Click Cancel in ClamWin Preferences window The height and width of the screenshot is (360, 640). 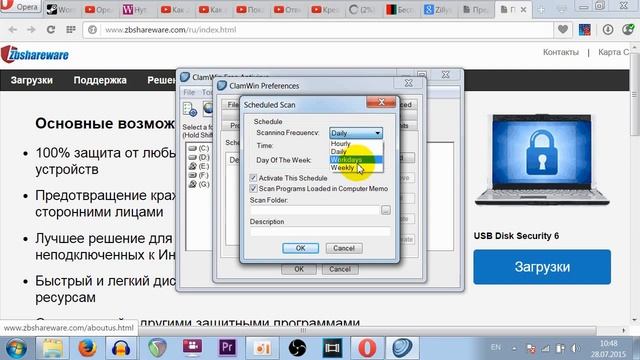coord(340,269)
